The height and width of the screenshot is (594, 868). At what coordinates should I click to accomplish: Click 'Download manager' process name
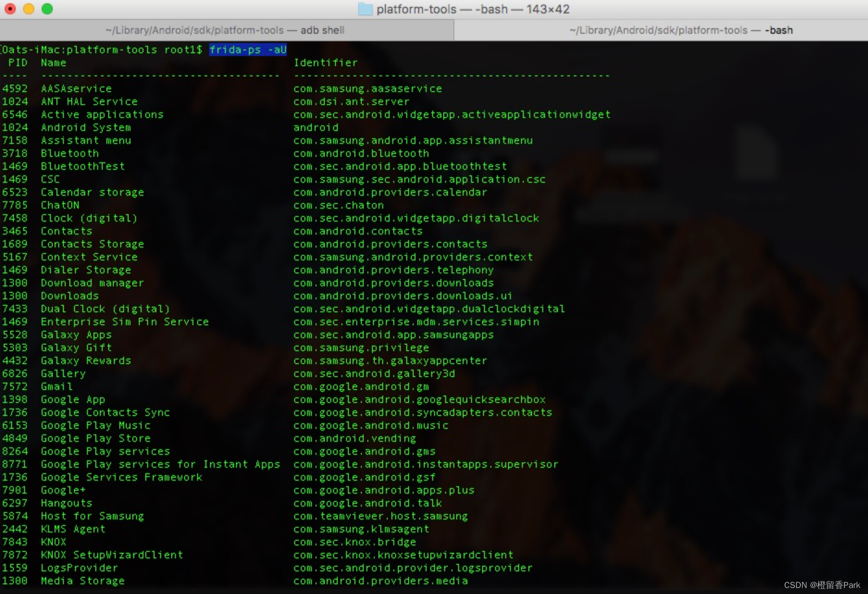click(x=93, y=283)
